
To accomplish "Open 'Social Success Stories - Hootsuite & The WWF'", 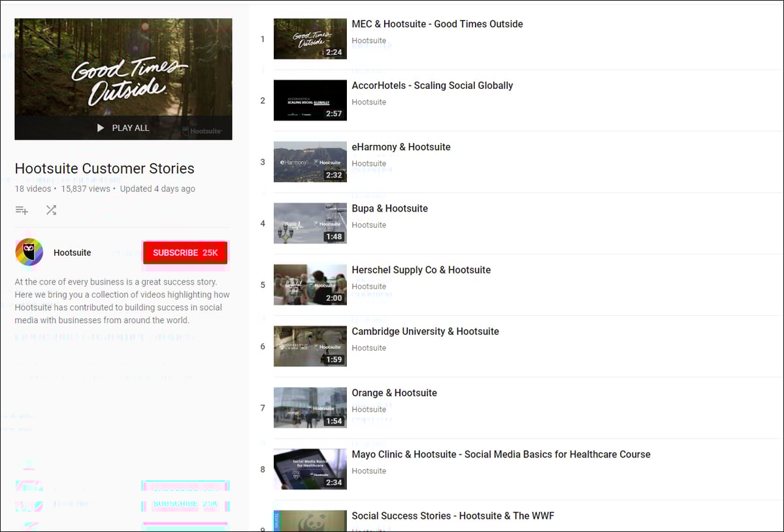I will (x=453, y=515).
